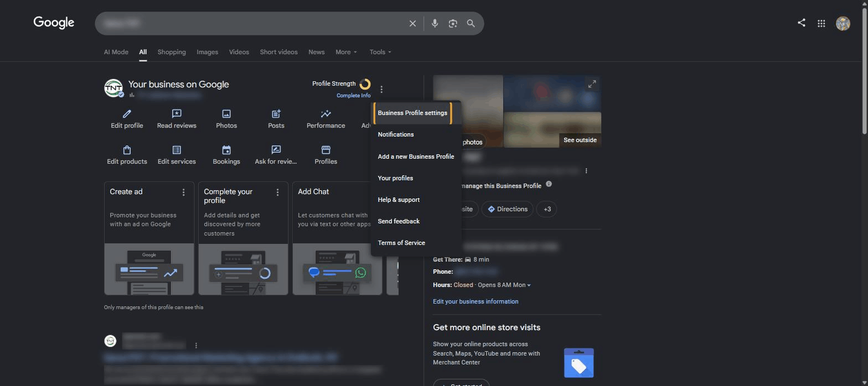Click the blurred phone number link

[x=476, y=272]
